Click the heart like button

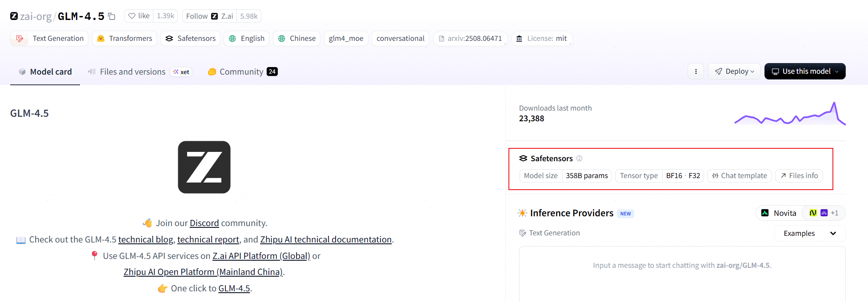(139, 16)
